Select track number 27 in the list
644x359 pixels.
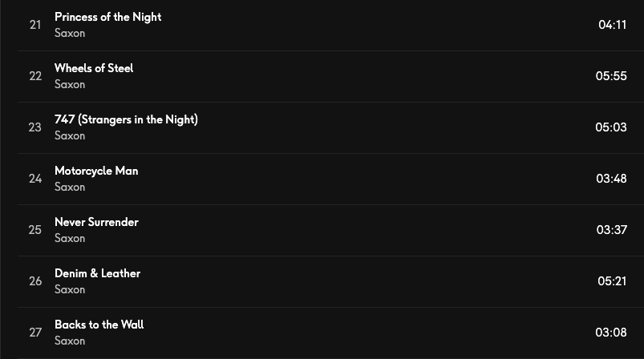(x=35, y=333)
